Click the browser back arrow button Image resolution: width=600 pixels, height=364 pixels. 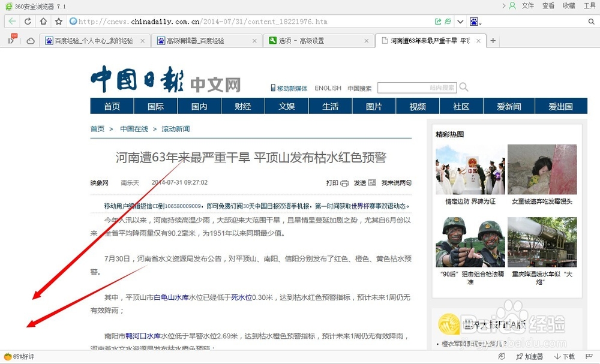(12, 22)
